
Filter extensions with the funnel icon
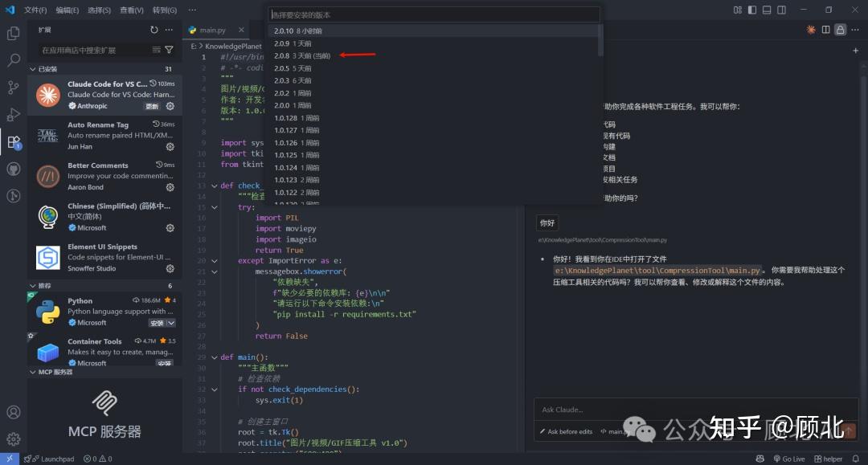pyautogui.click(x=169, y=50)
